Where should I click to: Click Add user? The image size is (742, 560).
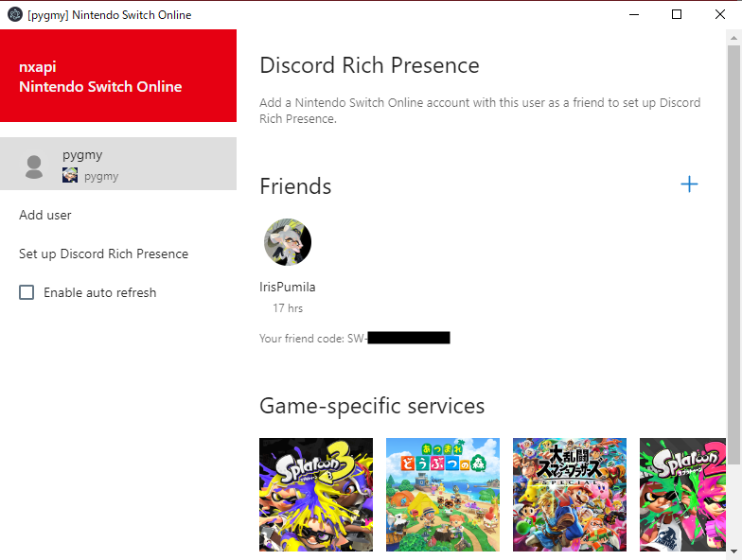(x=45, y=216)
